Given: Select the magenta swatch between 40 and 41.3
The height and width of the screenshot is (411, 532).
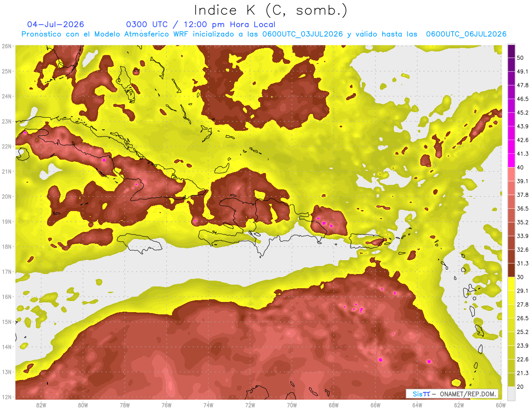Looking at the screenshot, I should (512, 160).
